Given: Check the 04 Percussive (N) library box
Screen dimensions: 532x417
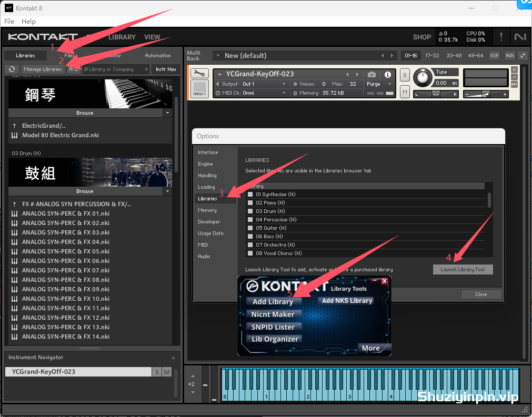Looking at the screenshot, I should click(x=250, y=220).
